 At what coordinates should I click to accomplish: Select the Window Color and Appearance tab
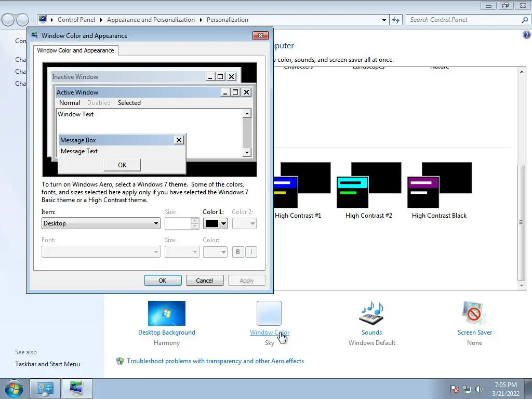(76, 50)
